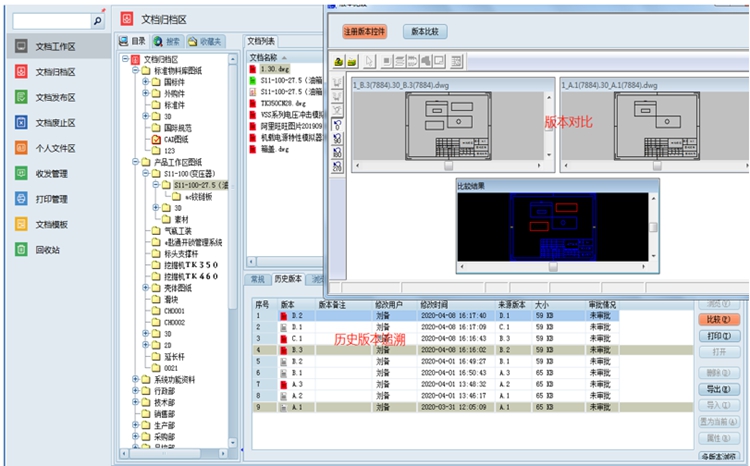Switch to the 收藏夹 tab
The image size is (750, 466).
205,41
